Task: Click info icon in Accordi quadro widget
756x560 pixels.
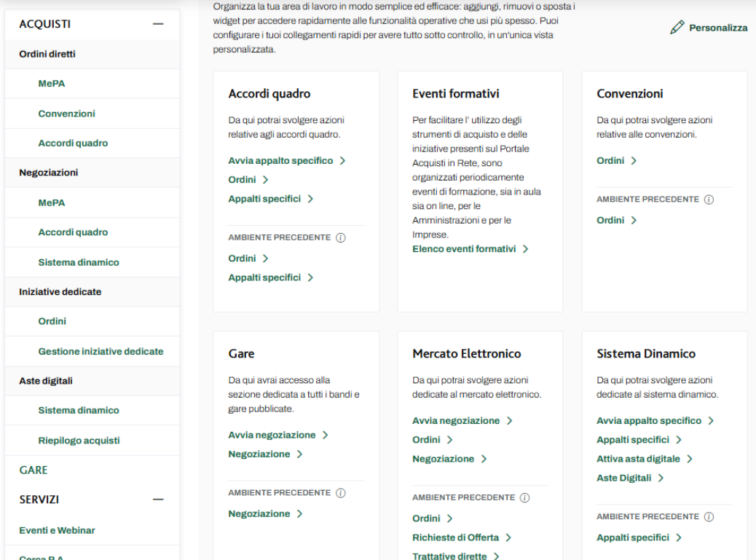Action: pyautogui.click(x=340, y=238)
